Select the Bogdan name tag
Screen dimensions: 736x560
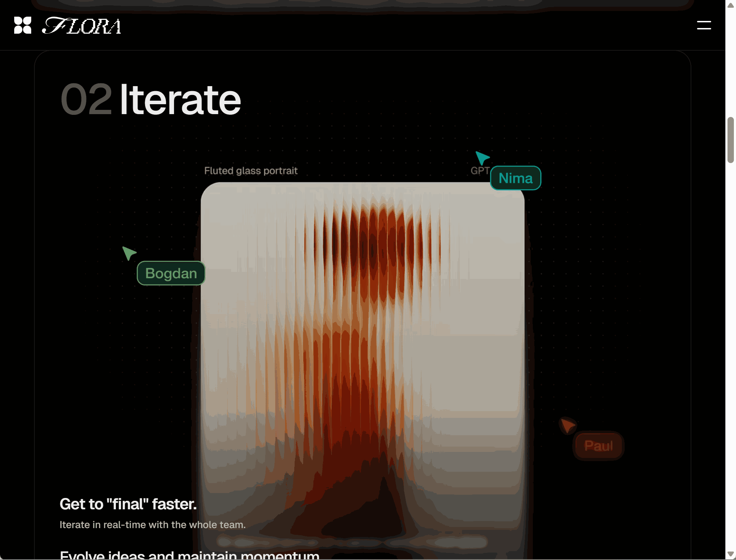click(171, 273)
